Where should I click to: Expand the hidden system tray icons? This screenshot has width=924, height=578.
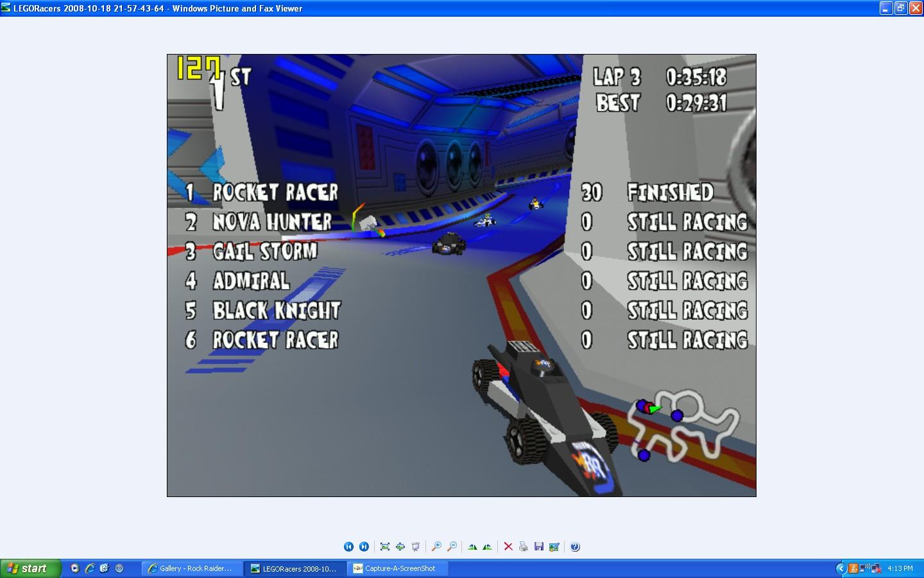click(x=841, y=568)
